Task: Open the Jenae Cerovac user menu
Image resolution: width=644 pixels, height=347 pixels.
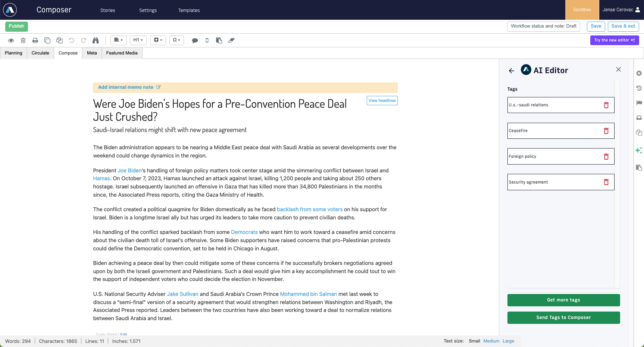Action: (x=621, y=10)
